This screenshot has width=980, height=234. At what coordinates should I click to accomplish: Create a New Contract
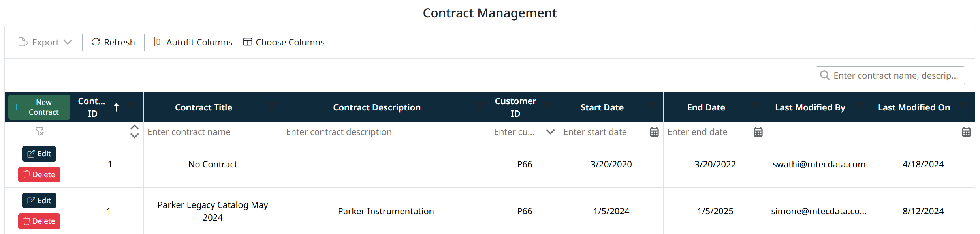(39, 107)
